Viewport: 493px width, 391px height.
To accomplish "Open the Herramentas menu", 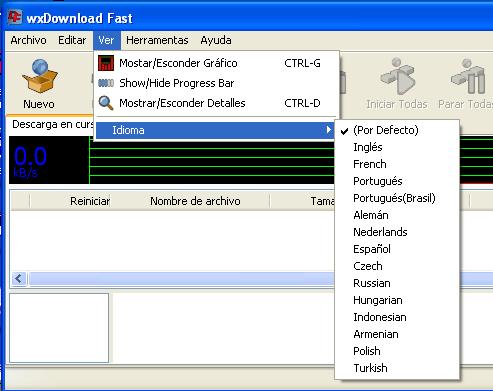I will tap(157, 40).
